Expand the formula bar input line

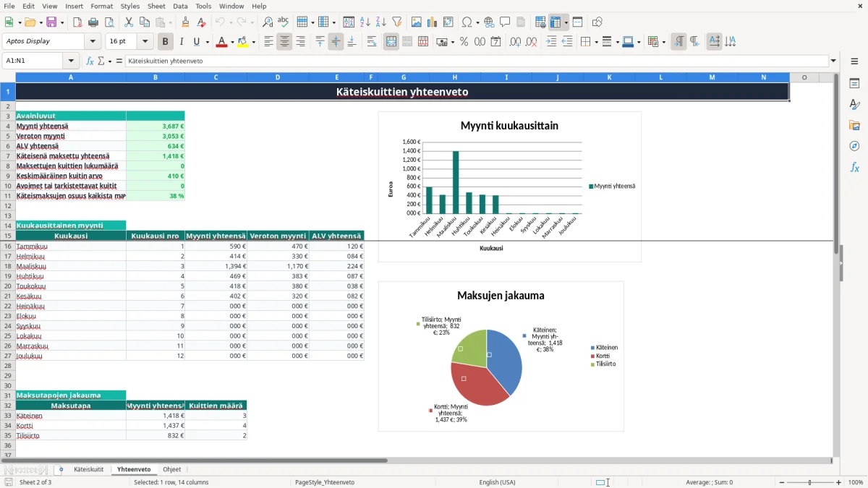833,61
